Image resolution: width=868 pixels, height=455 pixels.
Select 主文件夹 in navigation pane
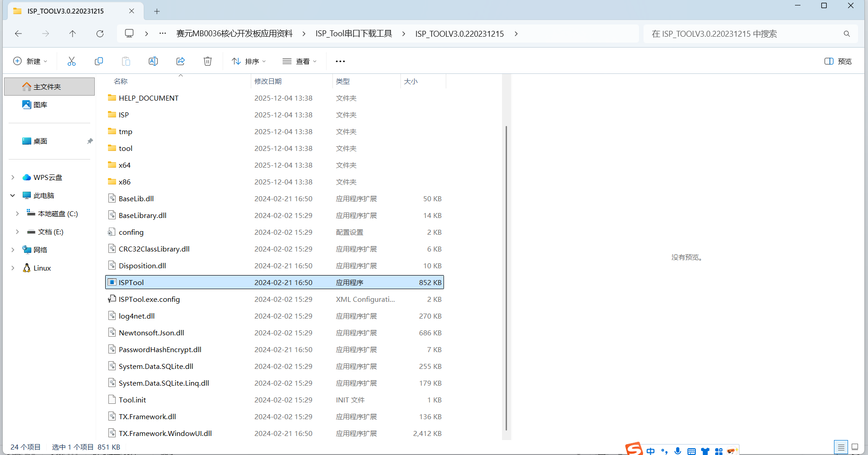tap(49, 87)
